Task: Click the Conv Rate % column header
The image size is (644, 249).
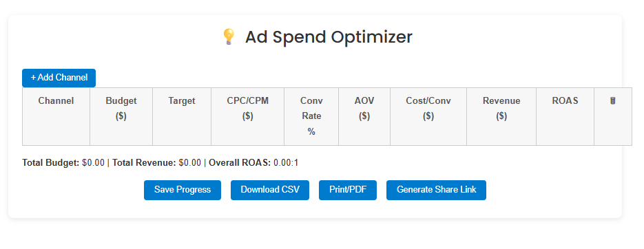Action: (x=311, y=116)
